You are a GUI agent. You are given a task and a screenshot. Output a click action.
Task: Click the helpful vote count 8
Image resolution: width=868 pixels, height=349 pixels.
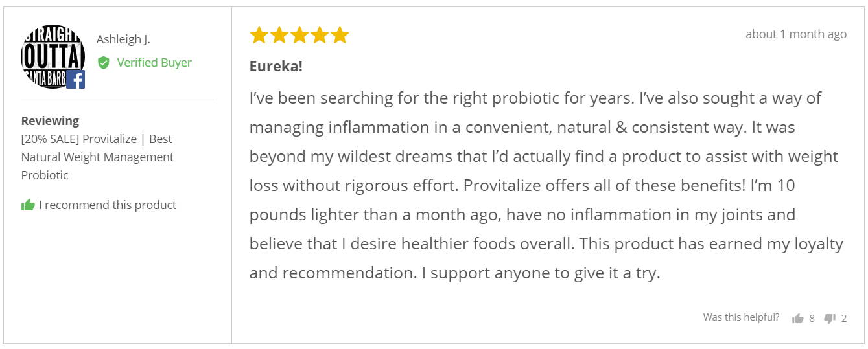tap(812, 319)
